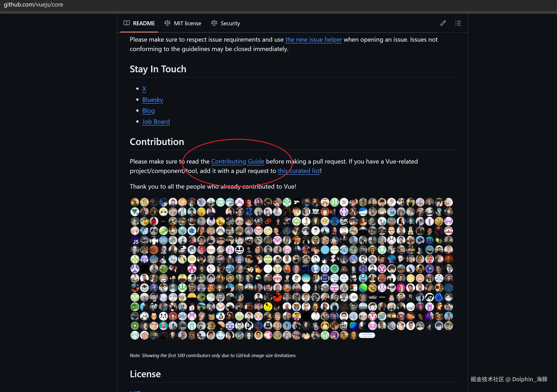
Task: Click the JS logo avatar among contributors
Action: pos(135,240)
